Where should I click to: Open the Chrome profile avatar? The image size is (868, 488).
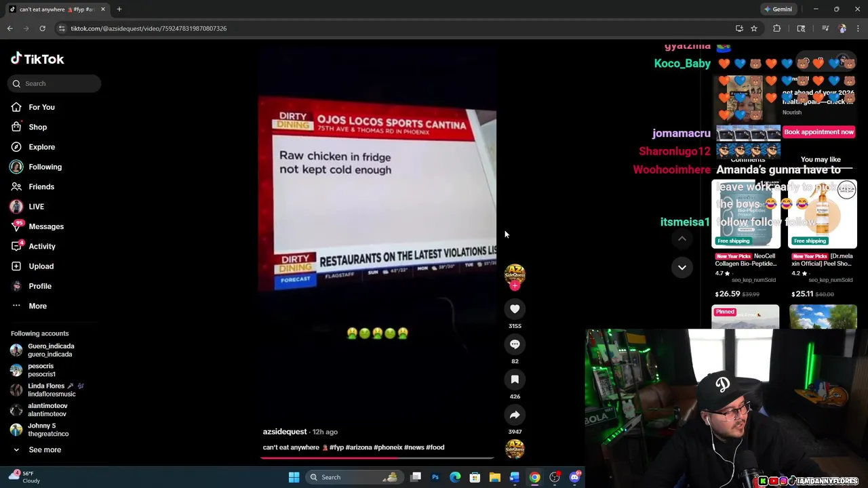[x=842, y=28]
